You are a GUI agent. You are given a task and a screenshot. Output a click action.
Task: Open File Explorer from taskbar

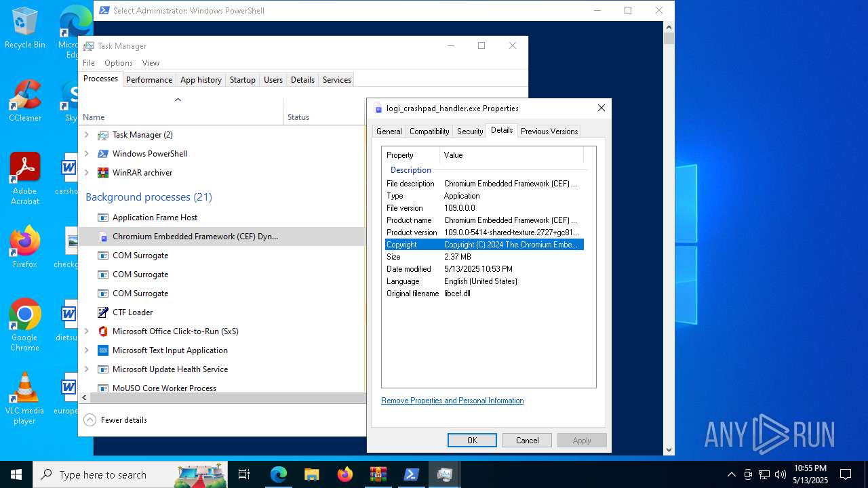coord(312,474)
